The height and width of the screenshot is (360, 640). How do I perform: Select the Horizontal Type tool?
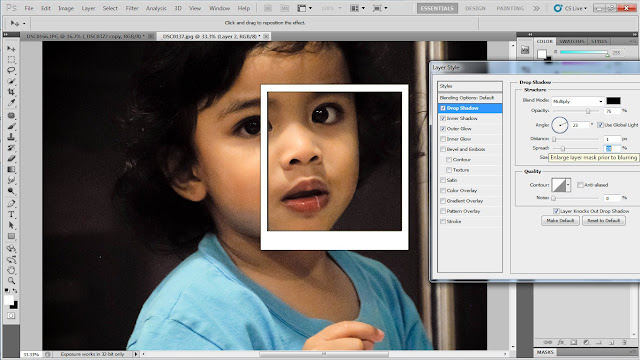pos(11,214)
